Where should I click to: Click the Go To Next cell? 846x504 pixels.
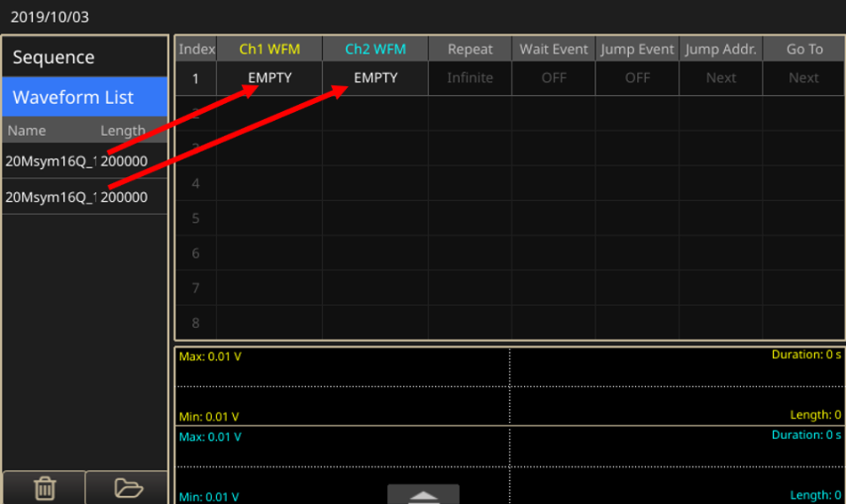803,78
